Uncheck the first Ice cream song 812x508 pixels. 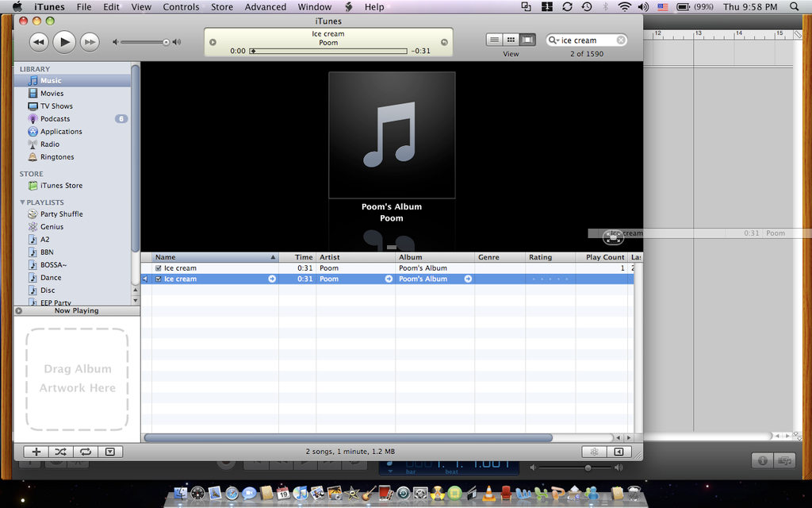point(159,268)
